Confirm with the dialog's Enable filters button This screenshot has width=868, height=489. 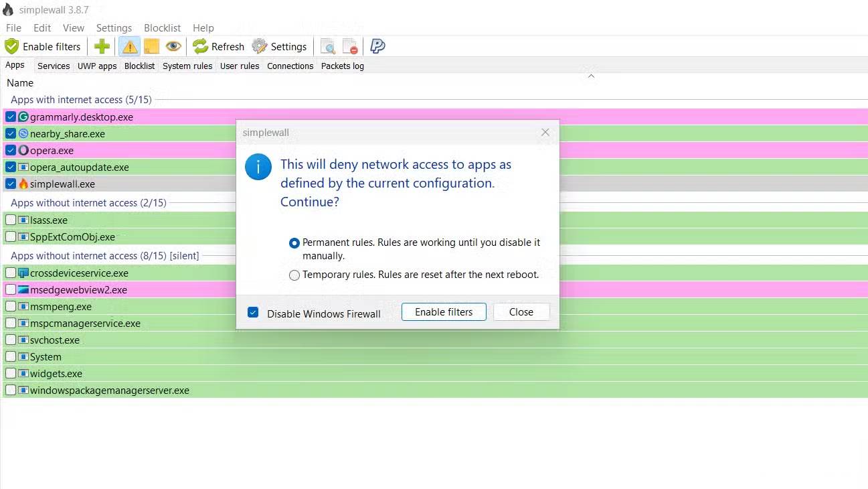[x=444, y=312]
